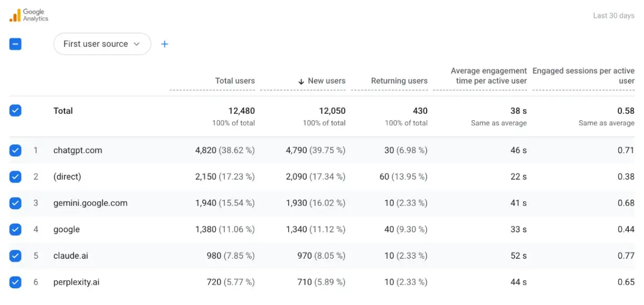Click gemini.google.com total users 1,940 (15.54 %)
This screenshot has height=305, width=644.
(225, 203)
